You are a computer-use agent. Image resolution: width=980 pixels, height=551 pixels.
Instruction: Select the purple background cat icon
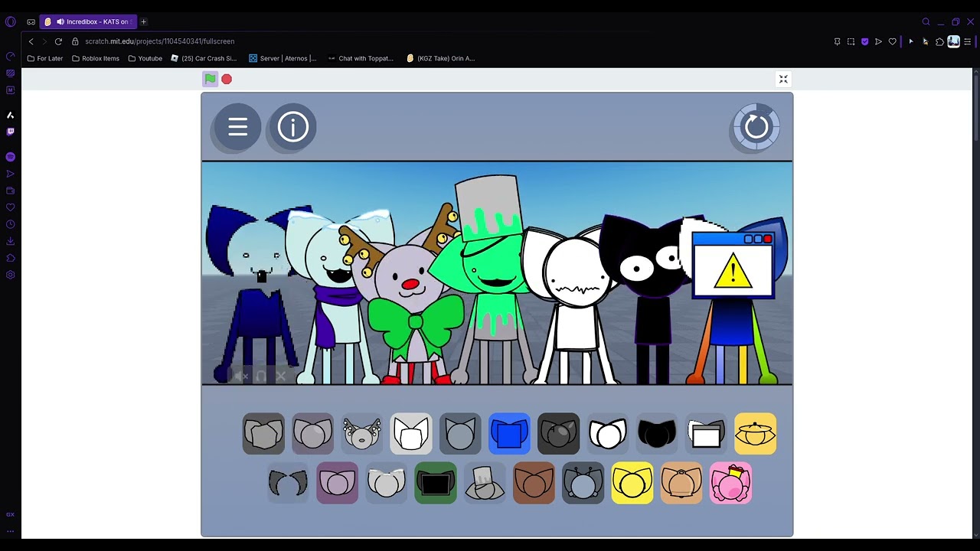click(x=337, y=483)
